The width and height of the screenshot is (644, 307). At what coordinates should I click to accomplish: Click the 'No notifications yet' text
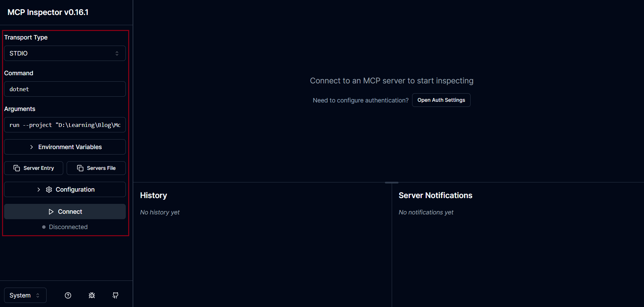(x=426, y=212)
